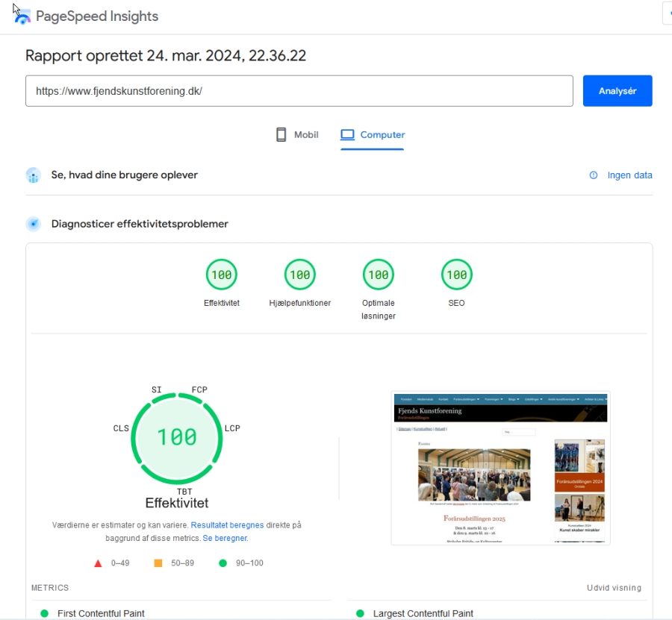Jump to Hjælpefunktioner score gauge

pyautogui.click(x=300, y=275)
